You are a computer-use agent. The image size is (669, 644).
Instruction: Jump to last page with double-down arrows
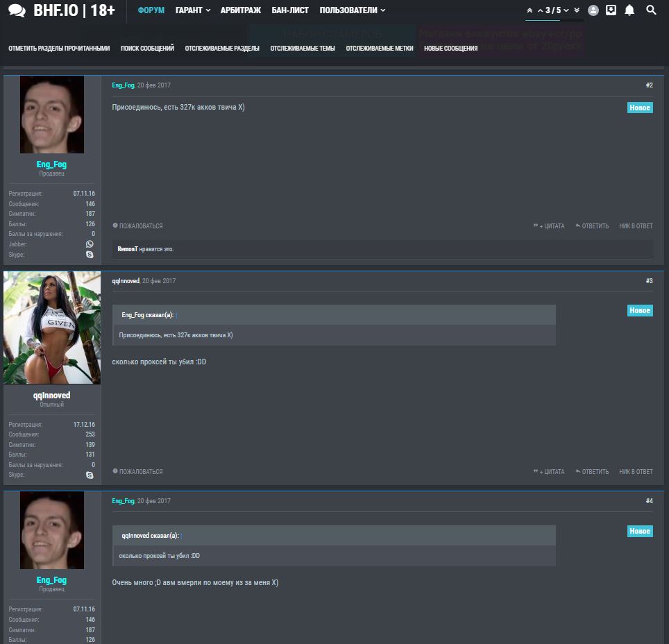tap(577, 10)
